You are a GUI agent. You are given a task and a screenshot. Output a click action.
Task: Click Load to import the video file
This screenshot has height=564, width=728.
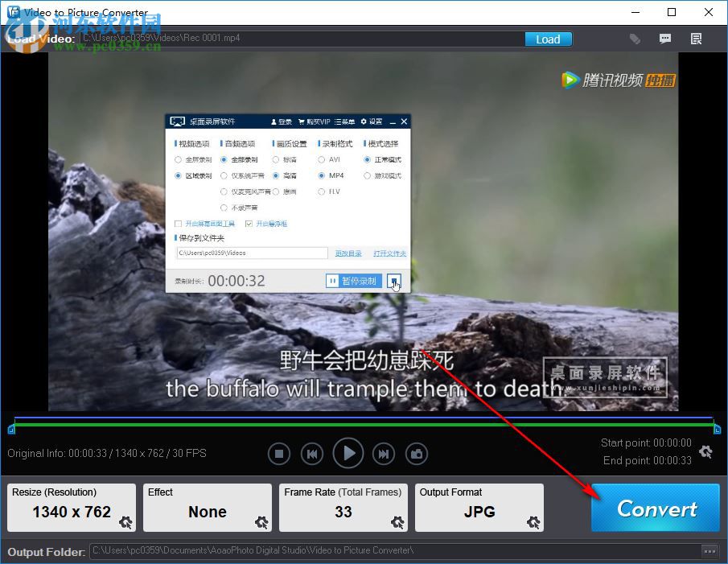tap(548, 39)
